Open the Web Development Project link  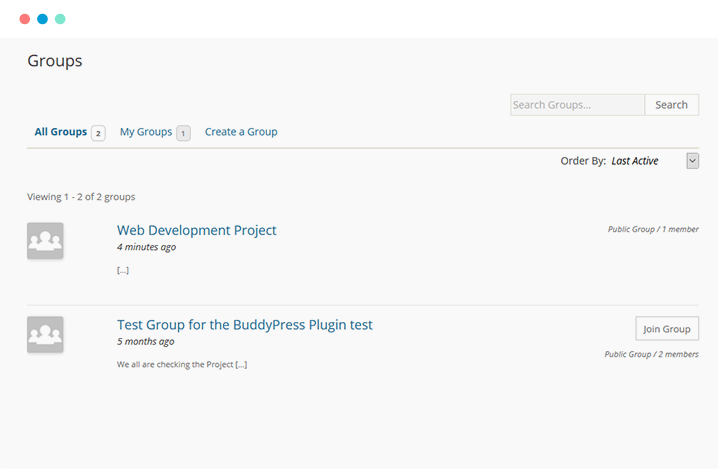(196, 230)
